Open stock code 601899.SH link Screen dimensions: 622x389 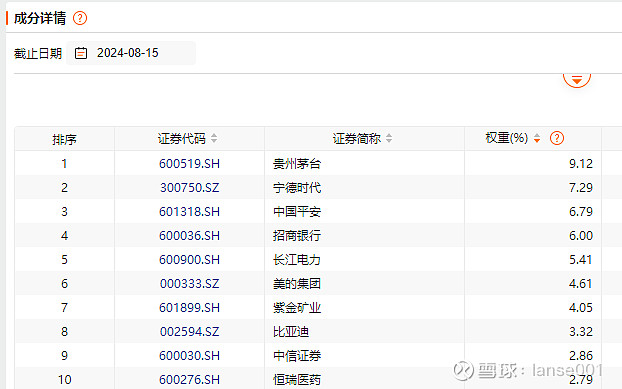pyautogui.click(x=189, y=308)
